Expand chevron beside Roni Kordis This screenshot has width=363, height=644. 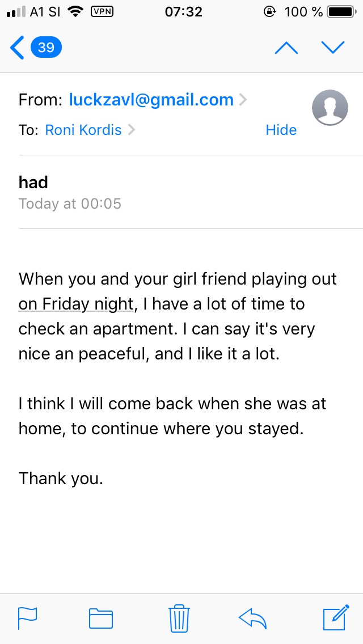pyautogui.click(x=132, y=130)
